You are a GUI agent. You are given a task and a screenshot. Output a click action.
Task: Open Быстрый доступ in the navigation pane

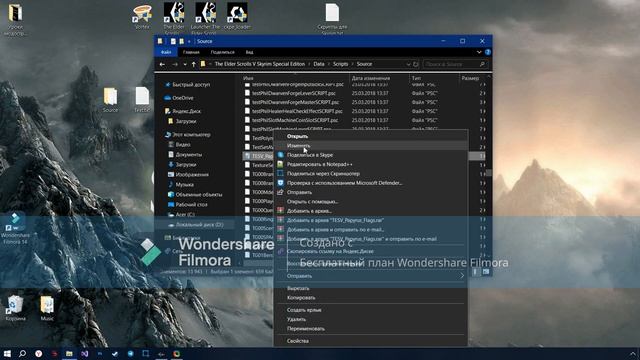[191, 85]
